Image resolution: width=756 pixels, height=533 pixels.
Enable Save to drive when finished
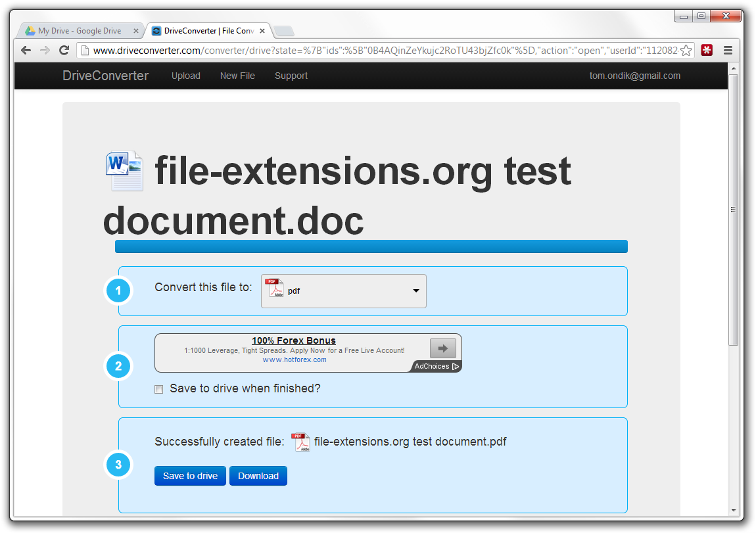coord(158,389)
